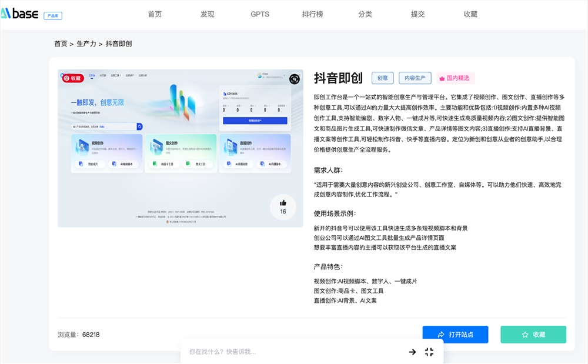The width and height of the screenshot is (588, 364).
Task: Click the AIbase logo
Action: (19, 14)
